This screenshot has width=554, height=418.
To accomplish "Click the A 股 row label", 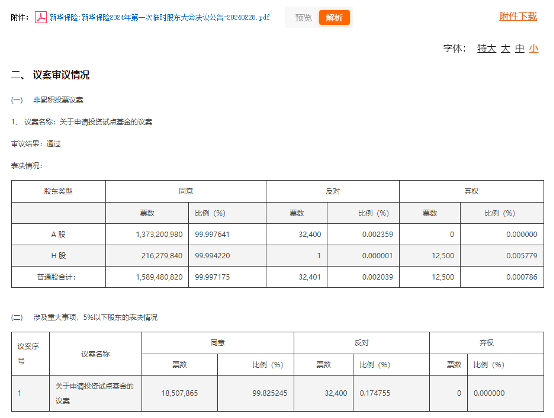I will point(58,234).
